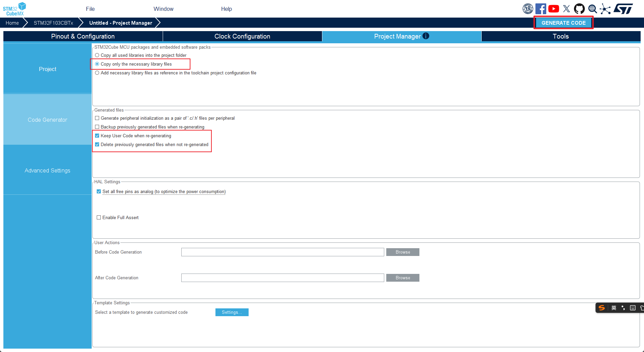Image resolution: width=644 pixels, height=352 pixels.
Task: Click Untitled - Project Manager breadcrumb
Action: point(120,23)
